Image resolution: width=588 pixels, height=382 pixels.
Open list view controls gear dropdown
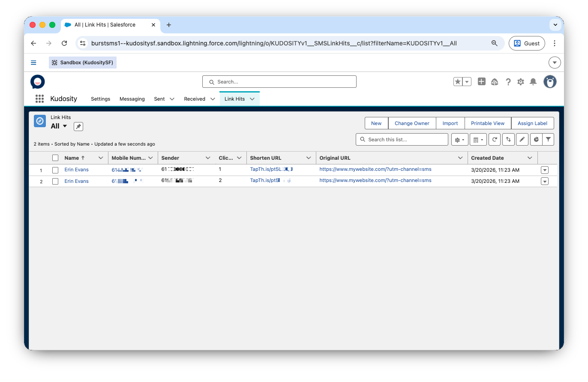click(x=459, y=140)
